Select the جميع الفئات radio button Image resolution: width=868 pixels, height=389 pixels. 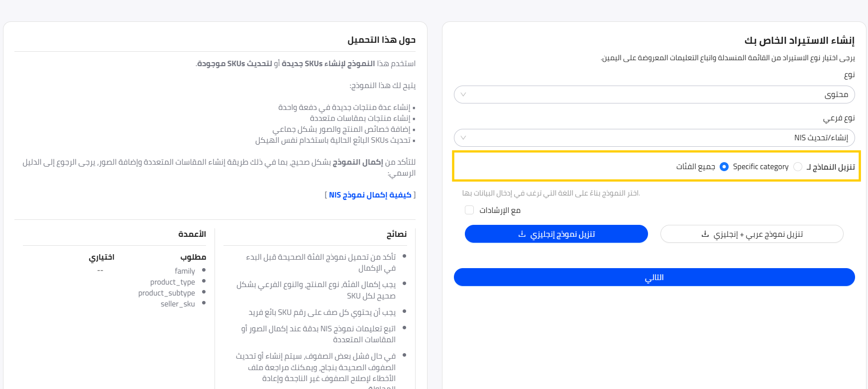pyautogui.click(x=724, y=167)
